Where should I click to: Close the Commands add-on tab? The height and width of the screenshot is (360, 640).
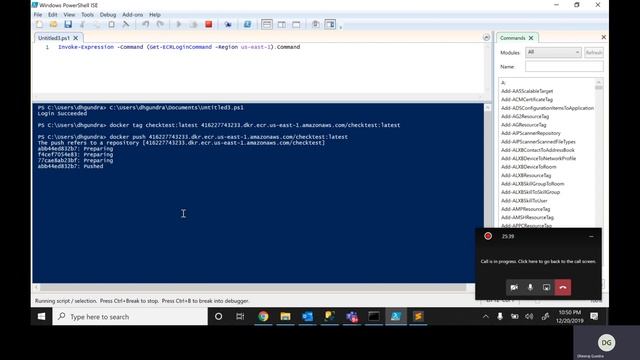531,38
